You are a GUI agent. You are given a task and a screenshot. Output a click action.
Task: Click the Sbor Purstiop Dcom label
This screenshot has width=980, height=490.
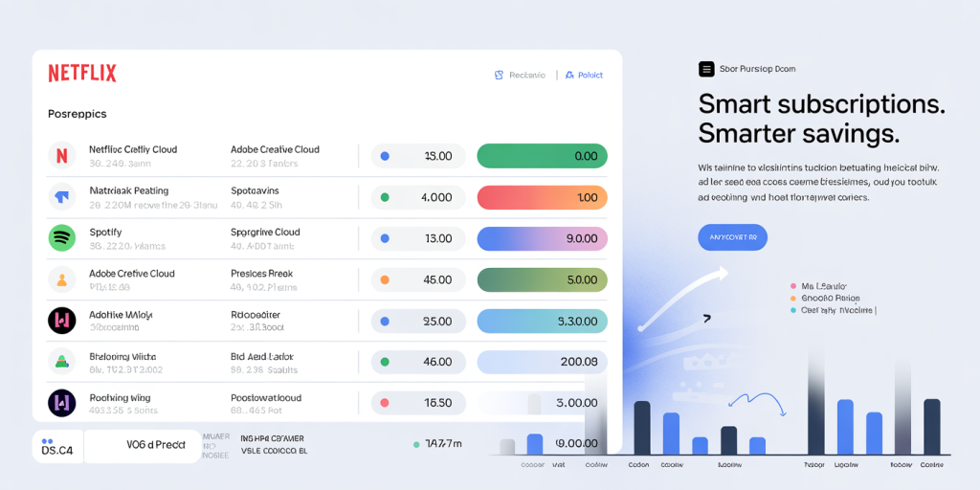click(x=758, y=69)
